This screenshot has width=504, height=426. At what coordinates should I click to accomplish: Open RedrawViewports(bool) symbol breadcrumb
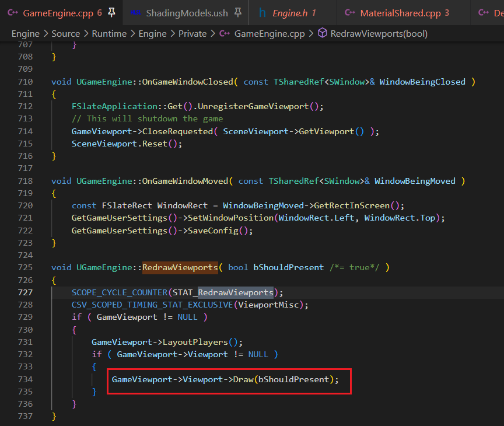point(379,34)
